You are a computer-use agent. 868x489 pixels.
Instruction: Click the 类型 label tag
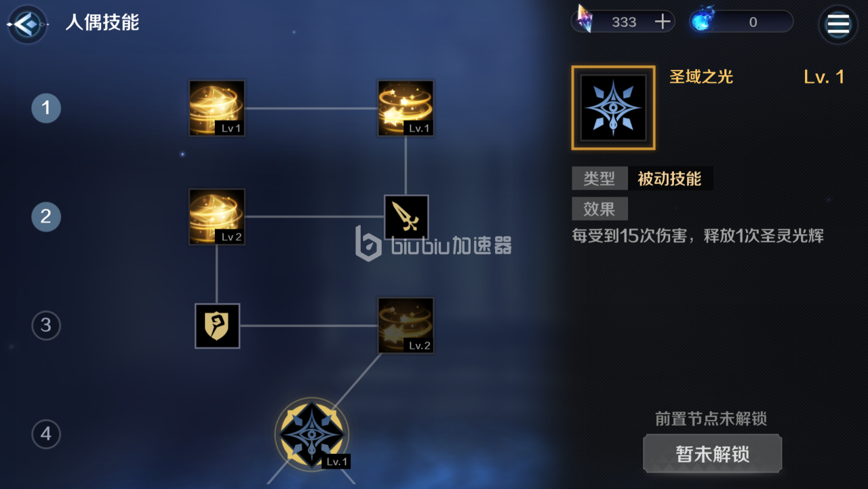(599, 178)
